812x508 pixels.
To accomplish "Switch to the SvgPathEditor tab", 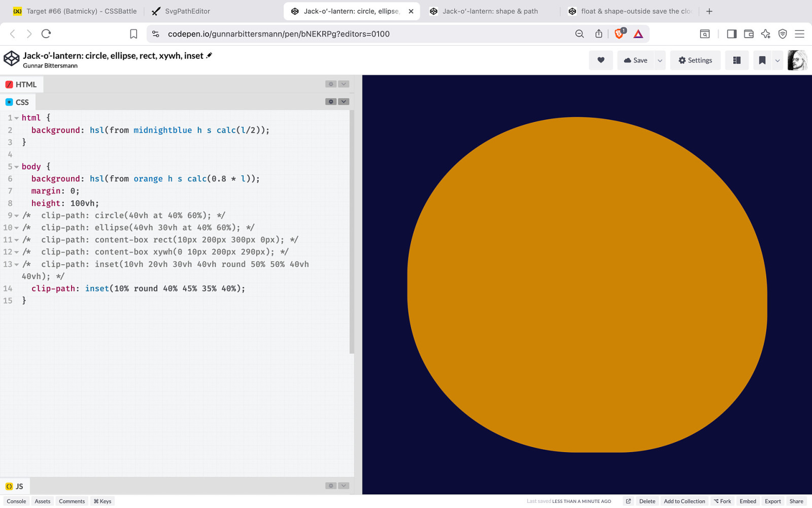I will 187,11.
